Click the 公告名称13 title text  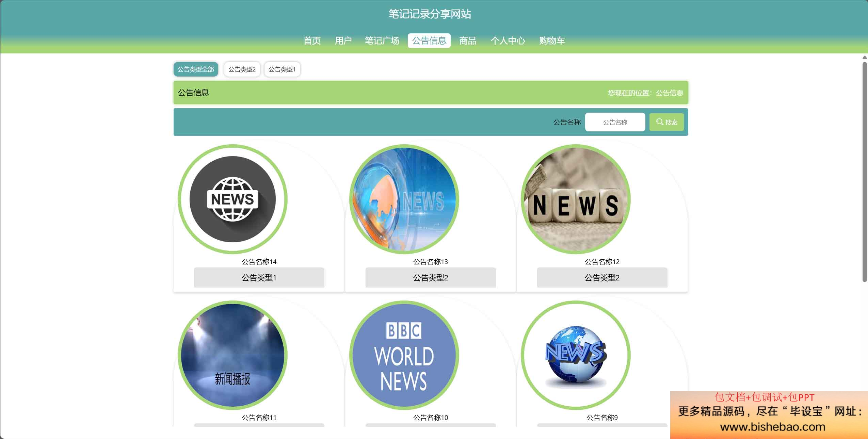click(x=431, y=262)
